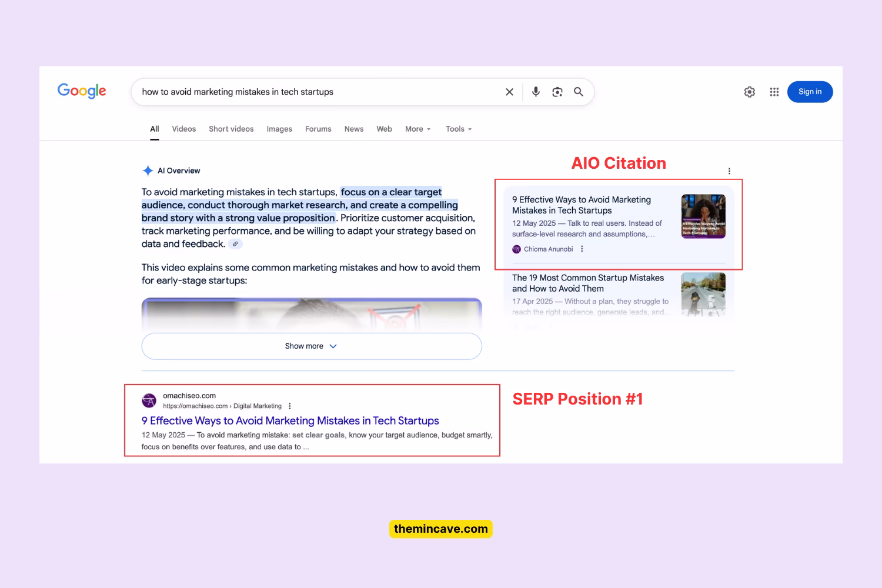The height and width of the screenshot is (588, 882).
Task: Open the Google apps grid icon
Action: tap(774, 92)
